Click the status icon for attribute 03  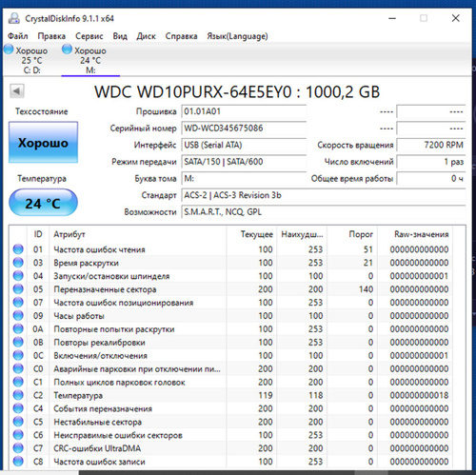point(18,263)
